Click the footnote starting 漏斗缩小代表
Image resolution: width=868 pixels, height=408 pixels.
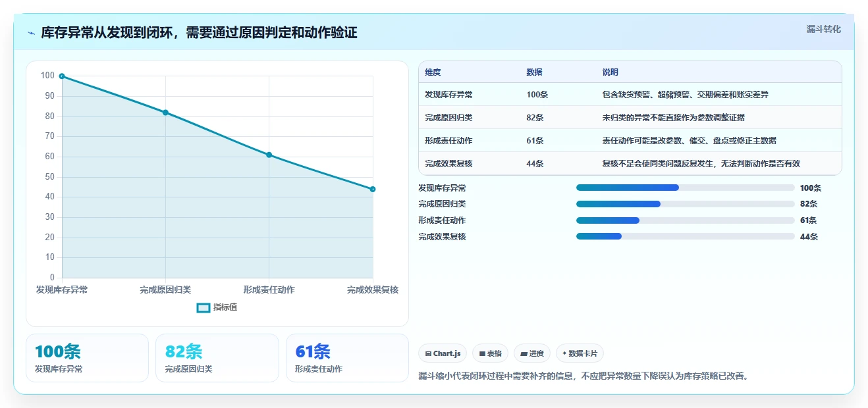(x=583, y=376)
